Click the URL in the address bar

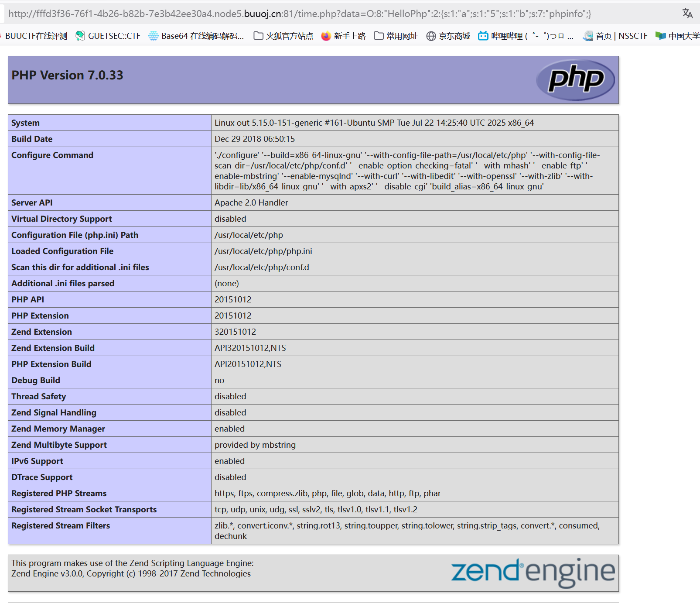(x=300, y=14)
